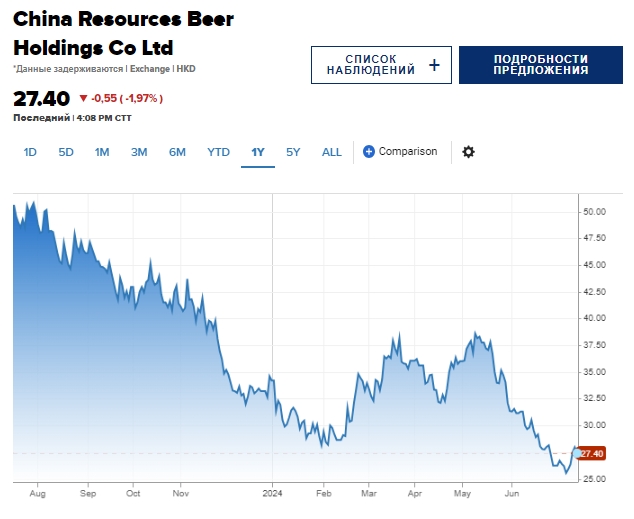
Task: Open chart settings with the gear icon
Action: [468, 152]
